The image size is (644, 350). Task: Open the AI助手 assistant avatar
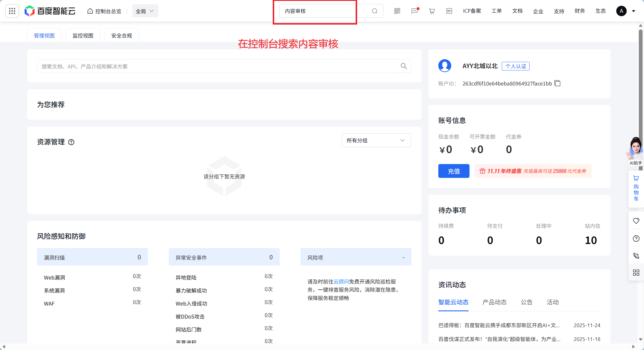635,151
